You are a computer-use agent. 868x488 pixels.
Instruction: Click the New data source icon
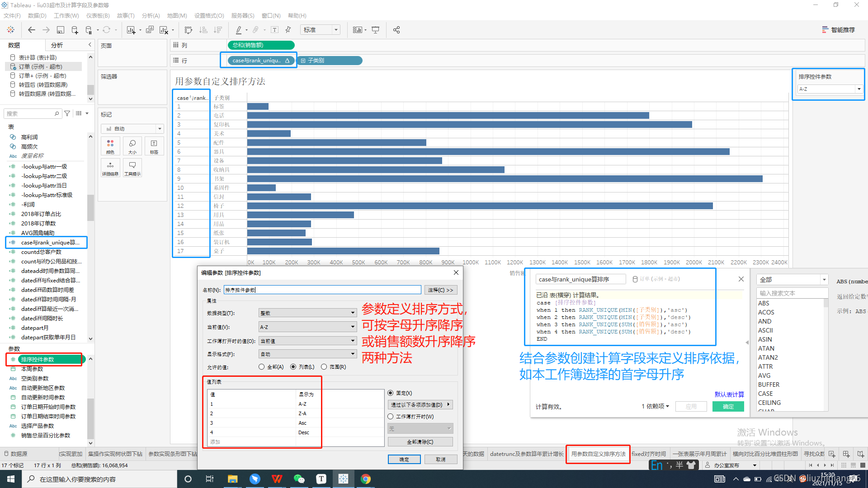tap(75, 30)
